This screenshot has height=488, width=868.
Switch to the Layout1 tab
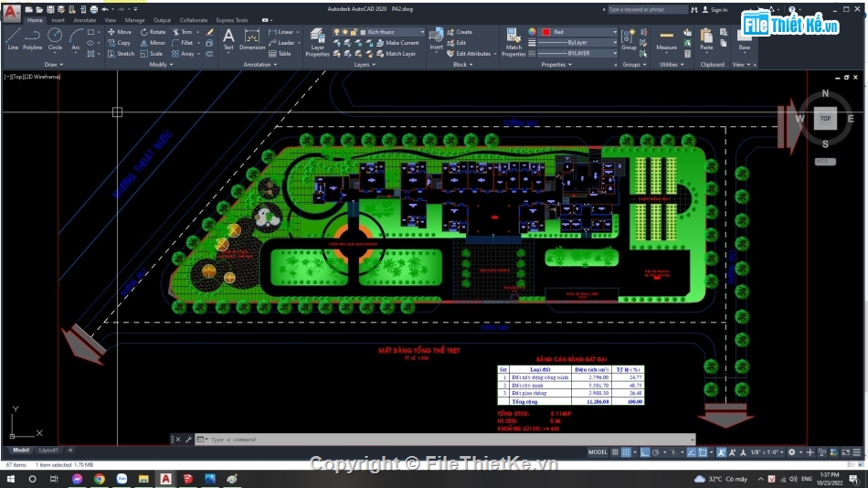(x=48, y=451)
